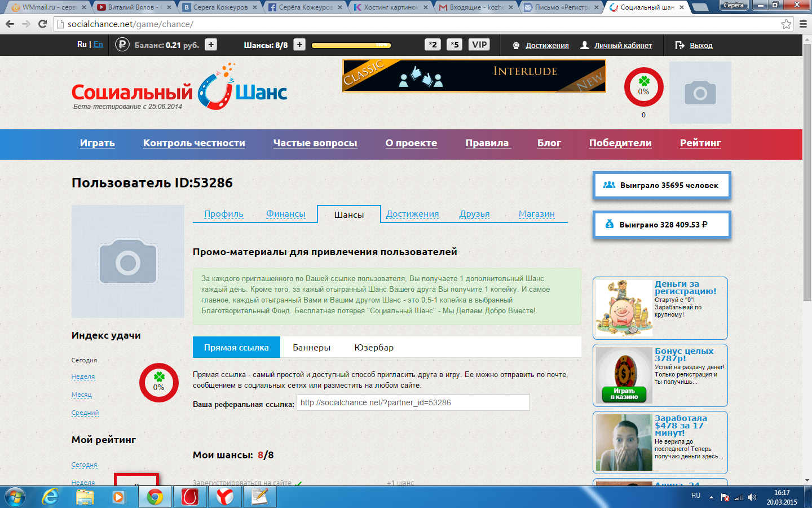Click the ruble coin balance icon
This screenshot has width=812, height=508.
click(122, 45)
